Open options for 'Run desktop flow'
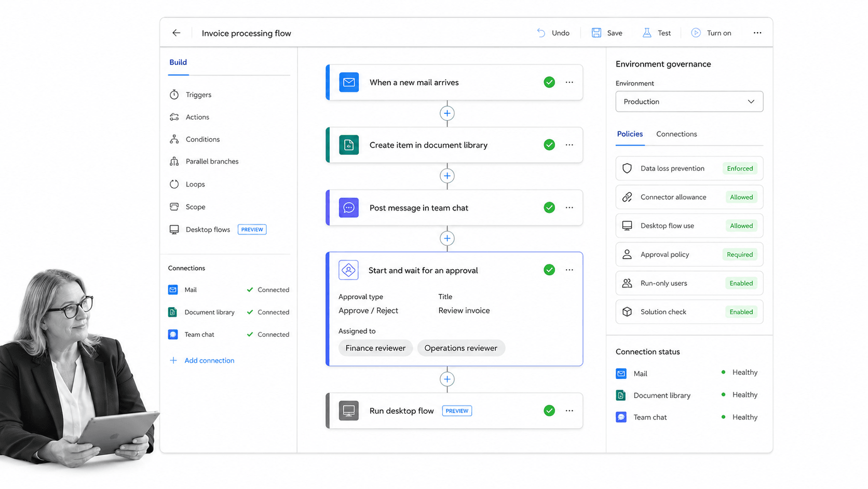The width and height of the screenshot is (868, 489). click(x=569, y=411)
